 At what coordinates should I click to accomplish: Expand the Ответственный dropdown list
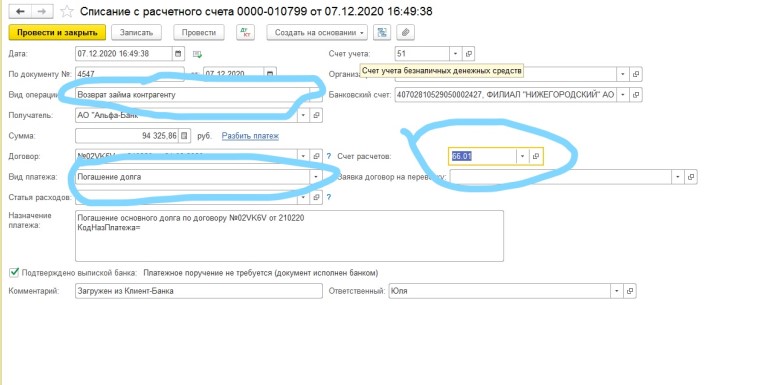pos(617,291)
